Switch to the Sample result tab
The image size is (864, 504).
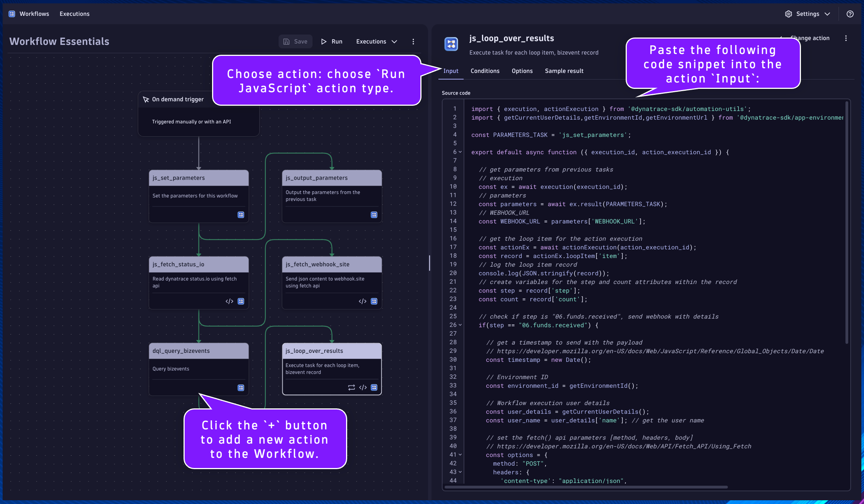564,71
